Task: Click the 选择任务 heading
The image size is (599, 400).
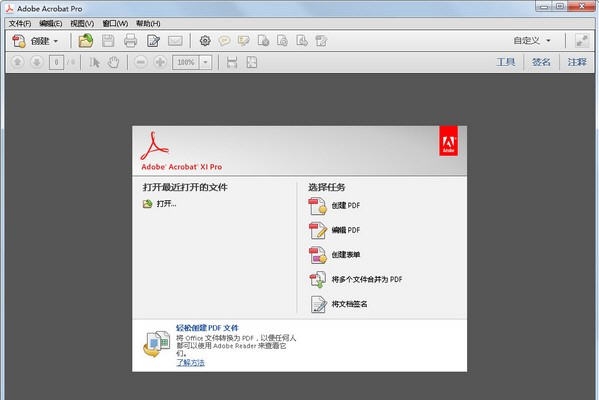Action: coord(327,187)
